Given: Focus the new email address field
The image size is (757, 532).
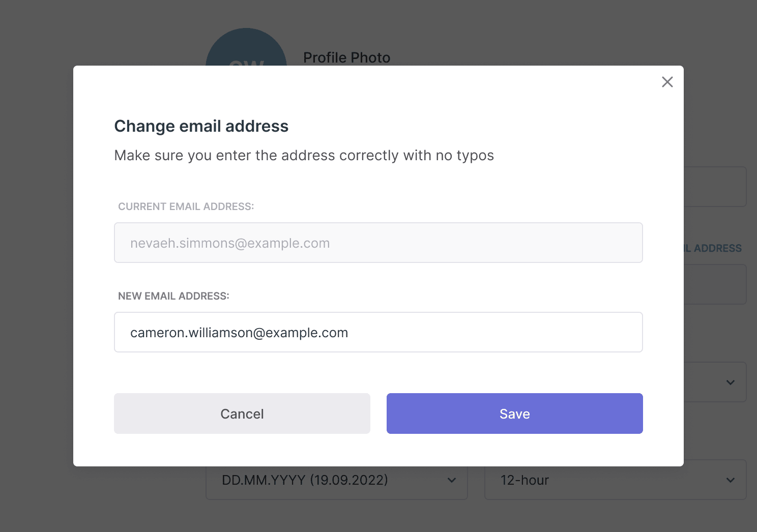Looking at the screenshot, I should (379, 332).
